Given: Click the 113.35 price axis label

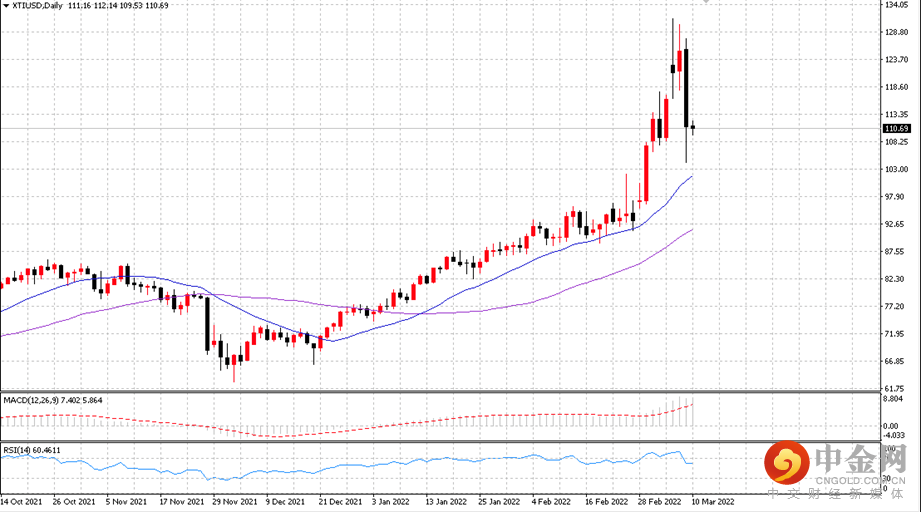Looking at the screenshot, I should [896, 114].
